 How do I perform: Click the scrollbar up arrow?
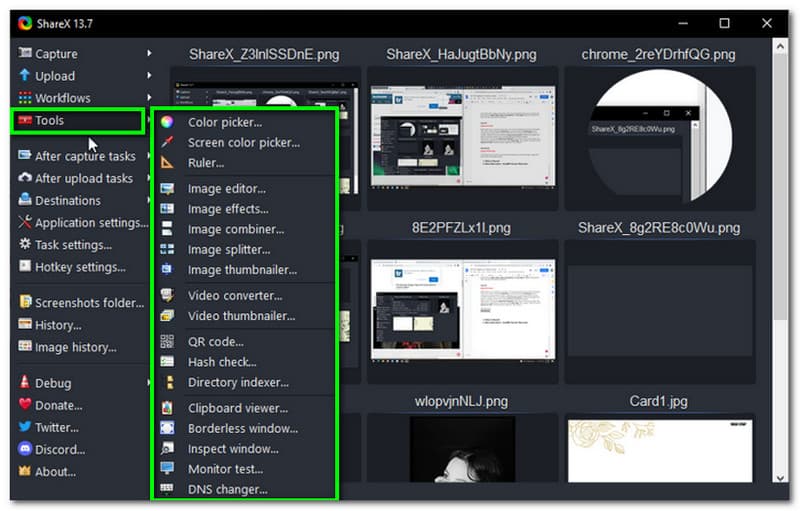coord(780,46)
